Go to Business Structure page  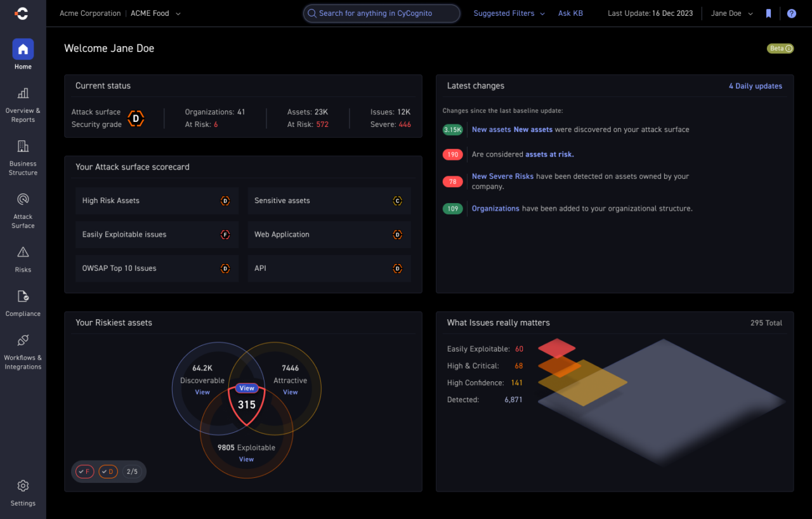point(23,157)
